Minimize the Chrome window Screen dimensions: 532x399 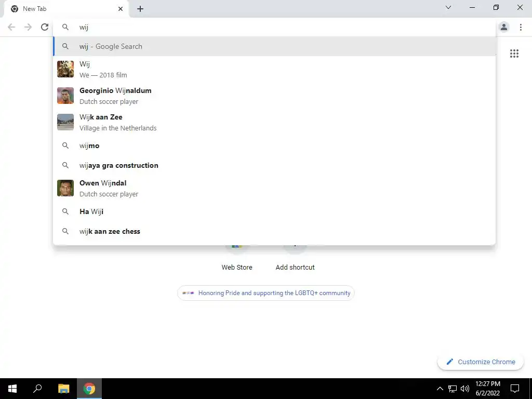click(x=472, y=7)
